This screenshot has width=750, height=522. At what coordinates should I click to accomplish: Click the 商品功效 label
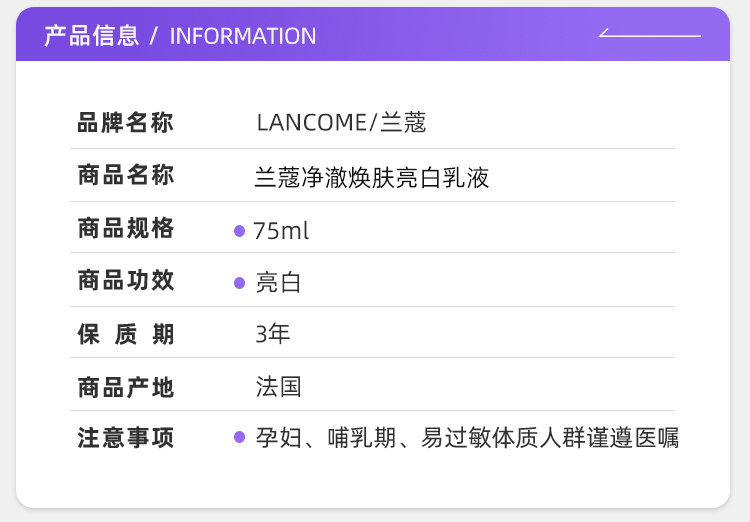tap(125, 280)
